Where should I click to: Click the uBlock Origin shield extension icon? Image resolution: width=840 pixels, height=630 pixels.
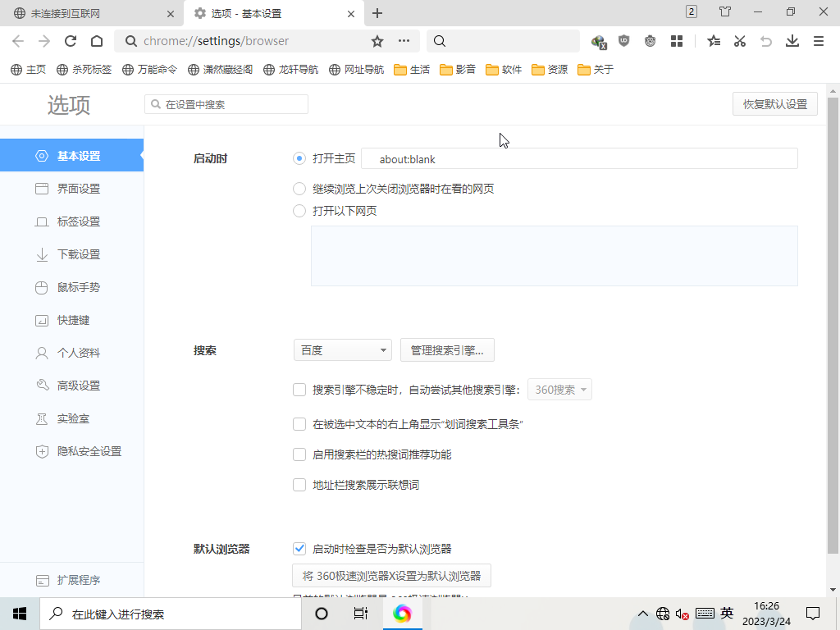[624, 41]
